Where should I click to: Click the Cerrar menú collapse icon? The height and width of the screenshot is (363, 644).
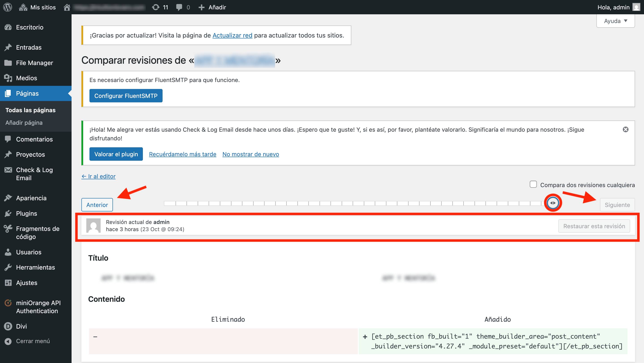[x=8, y=341]
